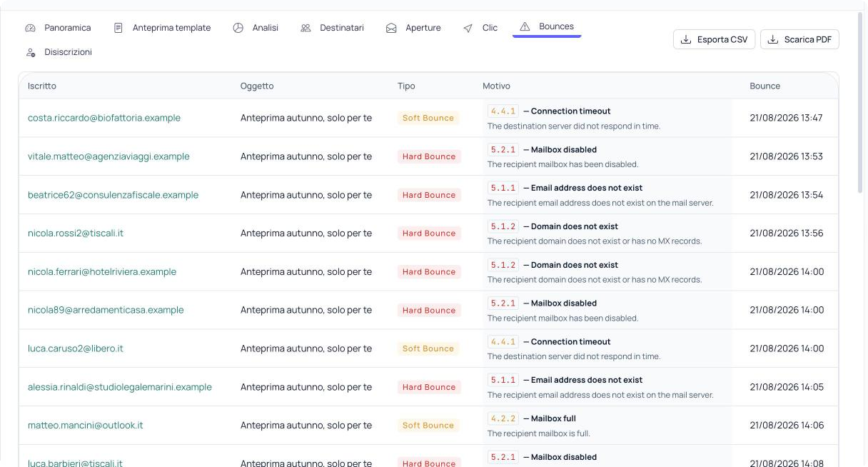868x467 pixels.
Task: Switch to the Aperture tab
Action: 414,28
